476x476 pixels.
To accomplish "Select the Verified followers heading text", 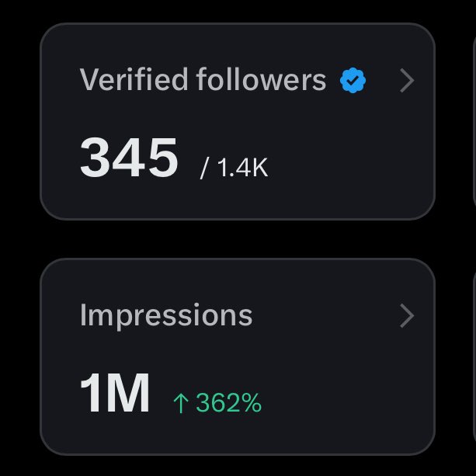I will (x=203, y=79).
